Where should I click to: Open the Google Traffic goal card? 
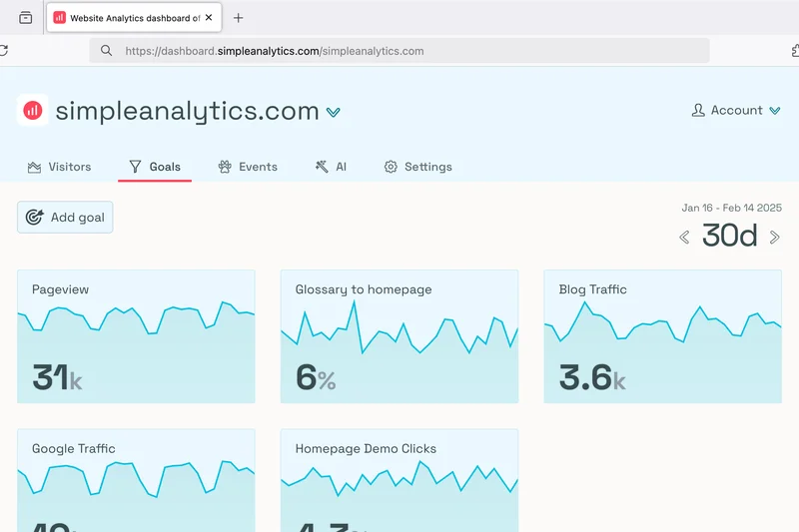136,480
